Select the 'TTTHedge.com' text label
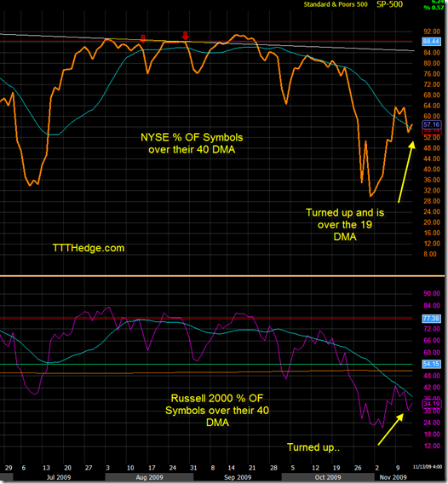 89,248
